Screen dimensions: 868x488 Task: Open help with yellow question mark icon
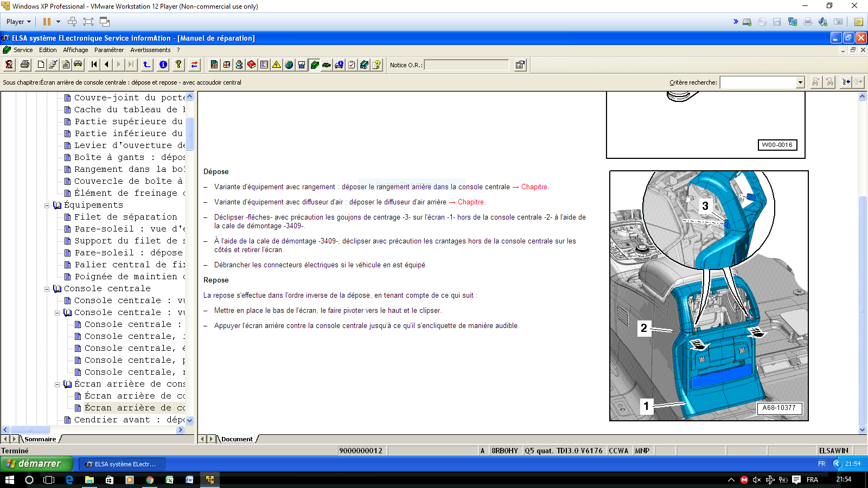(x=178, y=65)
